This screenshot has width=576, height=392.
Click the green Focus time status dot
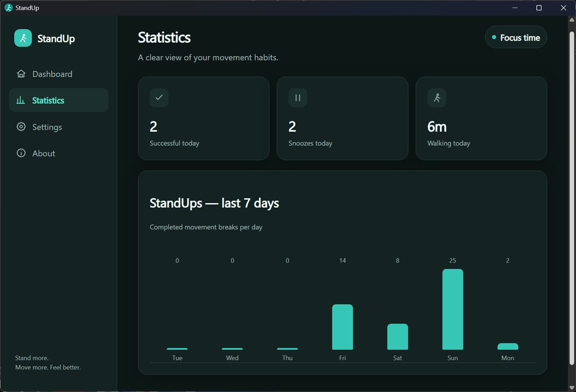[494, 37]
